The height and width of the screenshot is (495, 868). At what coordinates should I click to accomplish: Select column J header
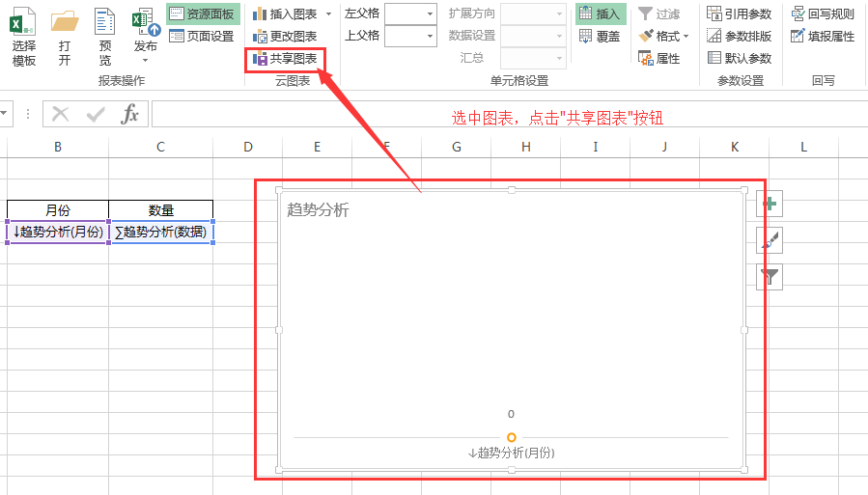click(664, 147)
